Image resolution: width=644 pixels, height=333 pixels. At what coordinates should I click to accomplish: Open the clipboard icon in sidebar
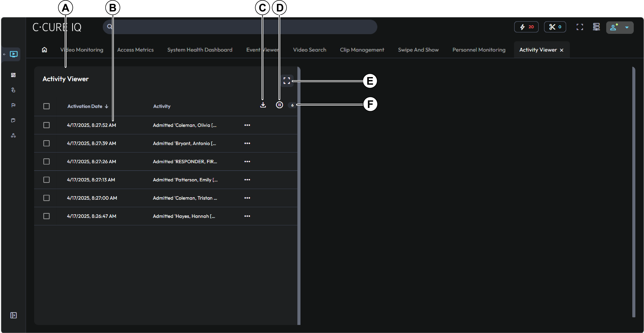13,120
